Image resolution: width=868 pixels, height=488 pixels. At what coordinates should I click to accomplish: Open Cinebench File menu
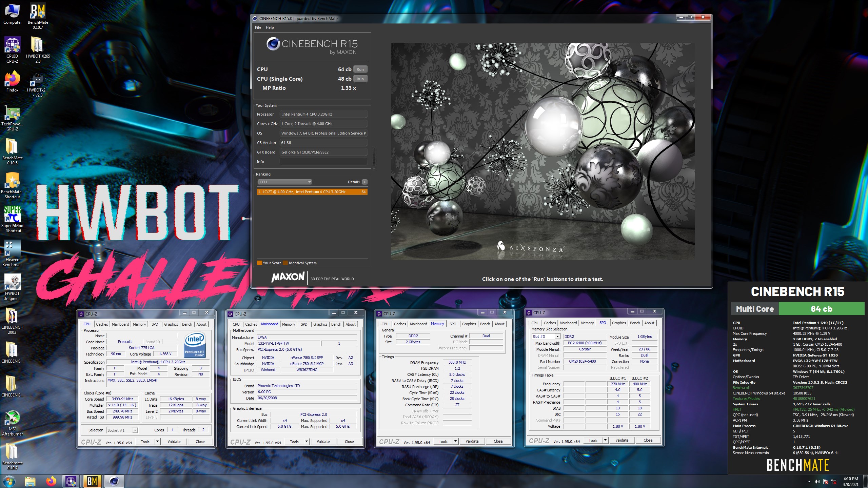(x=258, y=27)
